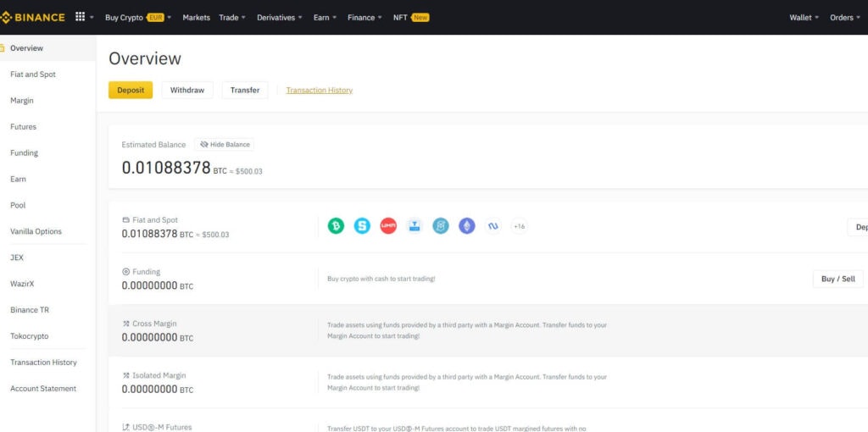Open Markets in the top navigation

197,18
